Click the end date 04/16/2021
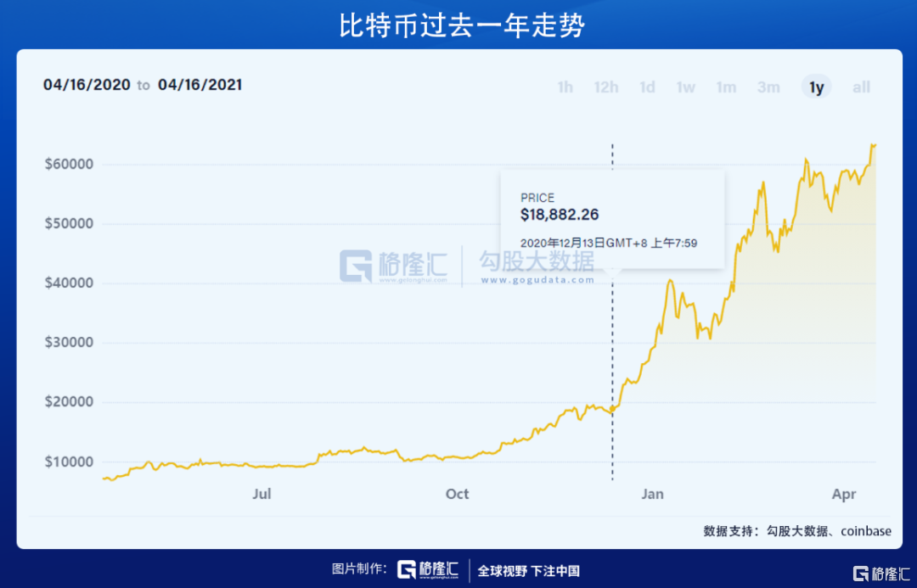The width and height of the screenshot is (917, 588). point(200,85)
